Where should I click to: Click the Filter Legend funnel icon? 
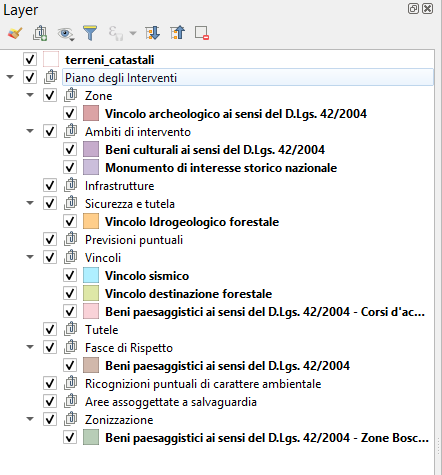90,33
